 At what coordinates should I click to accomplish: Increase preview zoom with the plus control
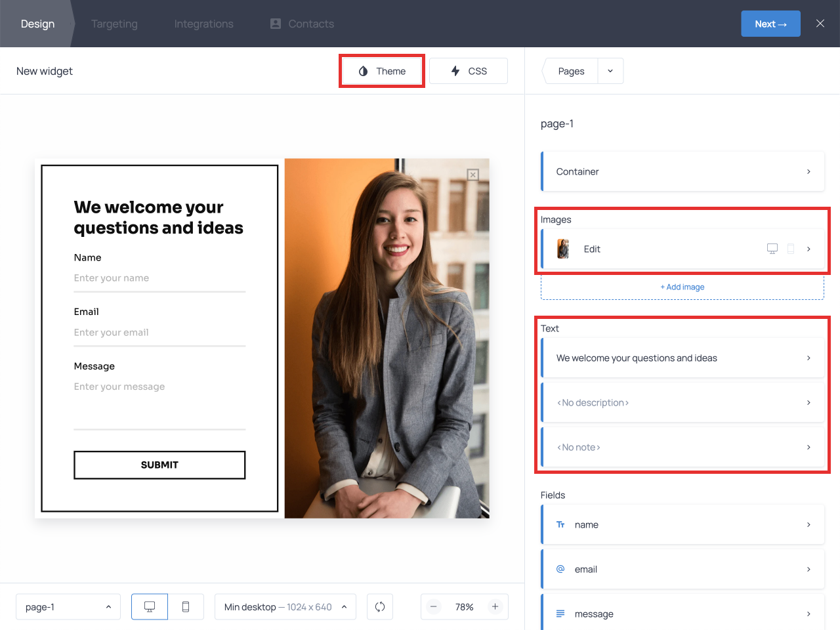[495, 606]
